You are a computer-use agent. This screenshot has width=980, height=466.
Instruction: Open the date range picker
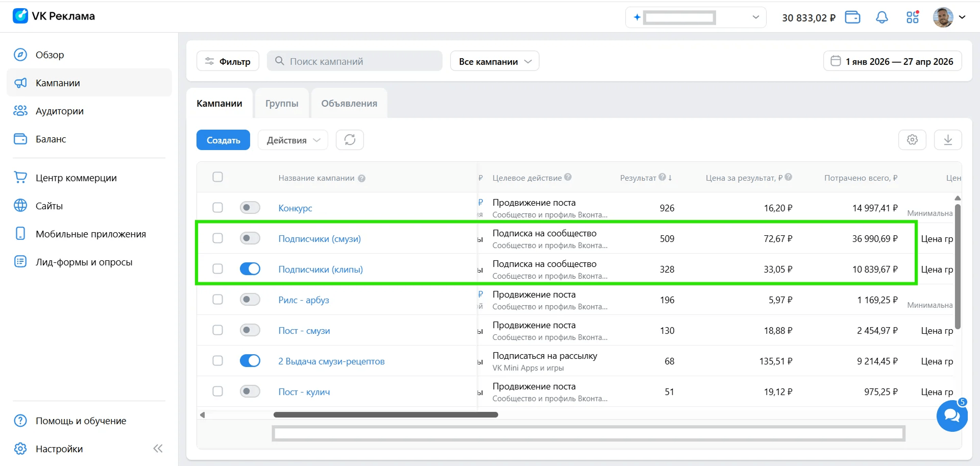pyautogui.click(x=892, y=61)
